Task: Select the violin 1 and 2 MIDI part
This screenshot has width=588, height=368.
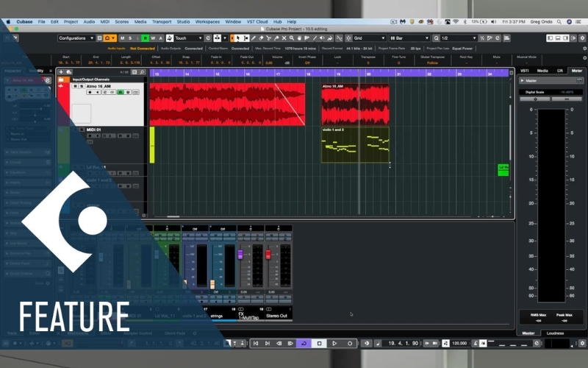Action: pos(355,144)
